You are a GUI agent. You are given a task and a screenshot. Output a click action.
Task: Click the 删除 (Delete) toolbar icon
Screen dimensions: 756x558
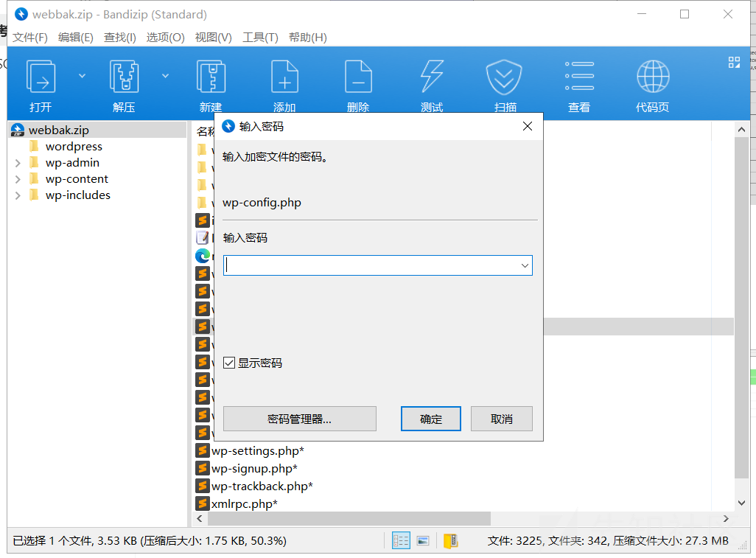(358, 77)
